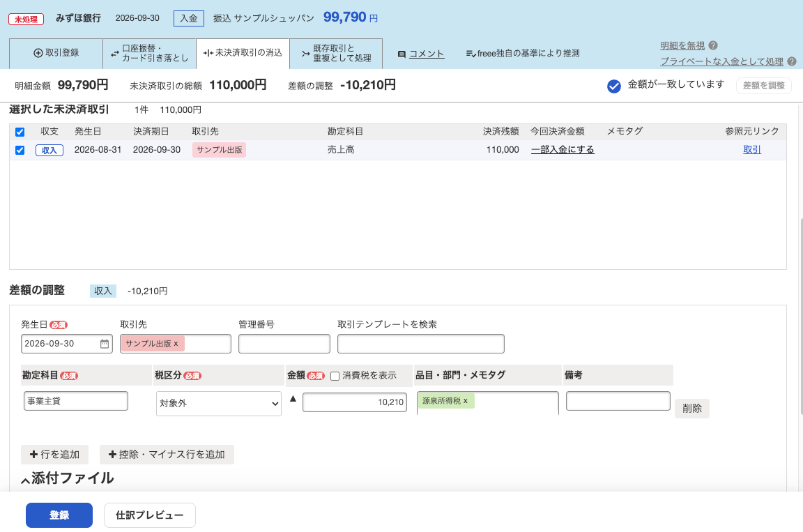This screenshot has height=532, width=803.
Task: Click the blue checkmark matching-amount icon
Action: pyautogui.click(x=614, y=86)
